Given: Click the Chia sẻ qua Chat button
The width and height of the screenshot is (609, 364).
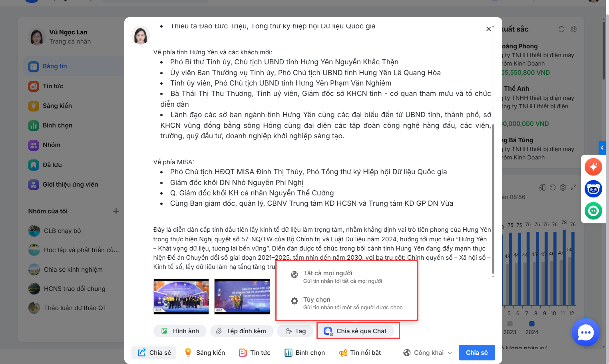Looking at the screenshot, I should [x=356, y=331].
